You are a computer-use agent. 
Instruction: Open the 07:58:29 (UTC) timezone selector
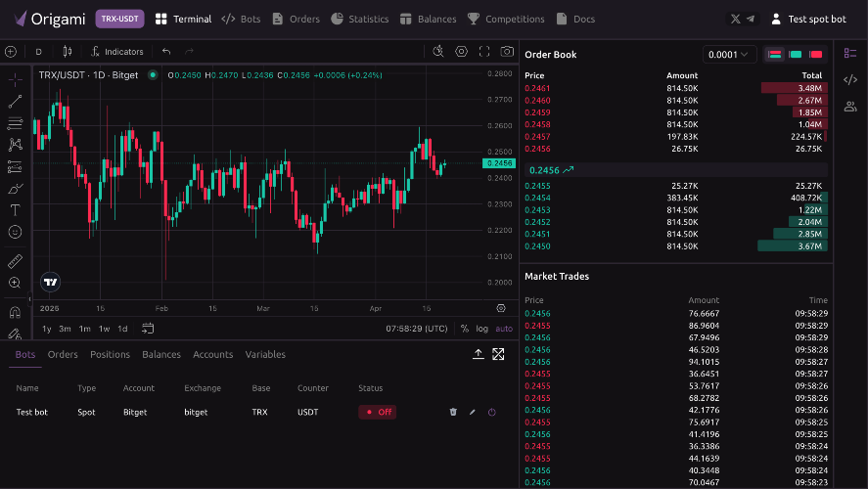point(417,329)
